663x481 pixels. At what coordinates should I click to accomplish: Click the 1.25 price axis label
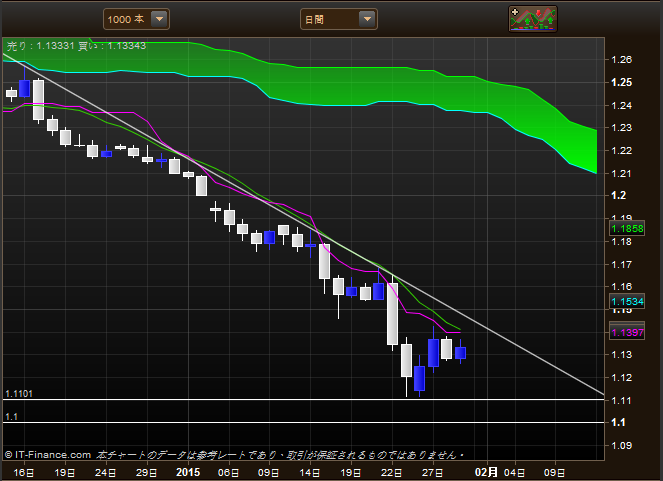(622, 82)
